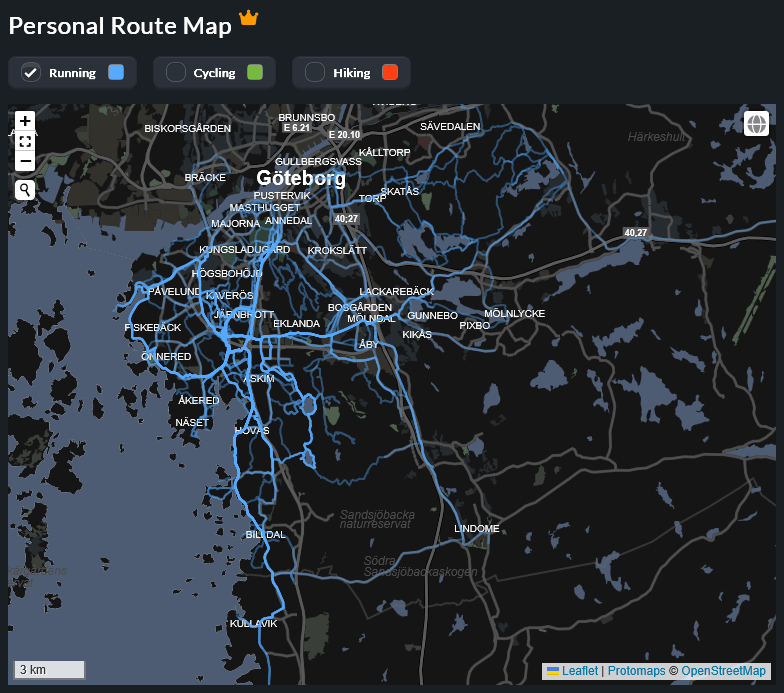
Task: Open the globe map layer selector
Action: coord(756,124)
